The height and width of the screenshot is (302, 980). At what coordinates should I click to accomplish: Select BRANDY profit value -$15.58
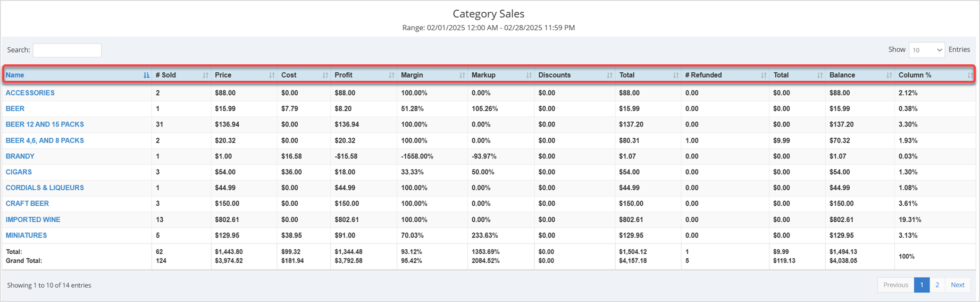[x=346, y=156]
